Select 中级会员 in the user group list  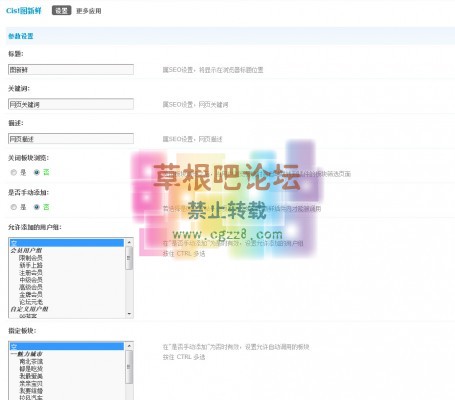tap(31, 280)
